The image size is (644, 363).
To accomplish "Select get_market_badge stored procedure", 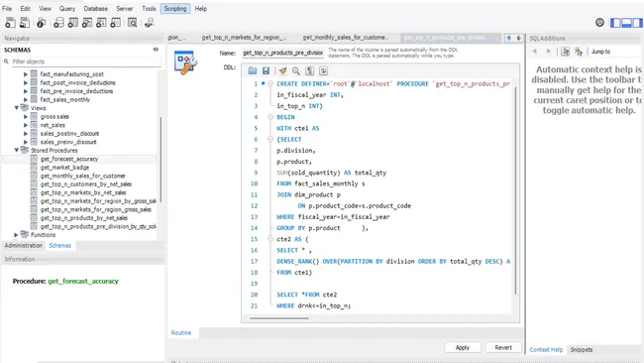I will [64, 168].
